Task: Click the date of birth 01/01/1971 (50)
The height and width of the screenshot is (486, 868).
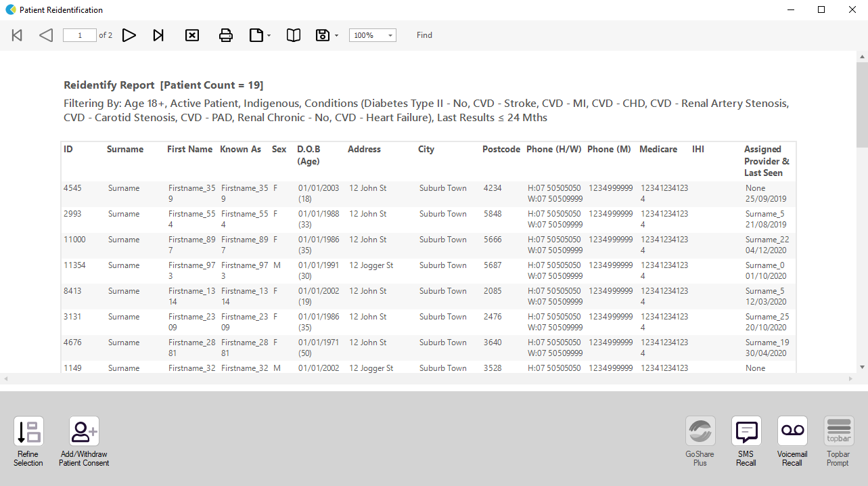Action: [319, 348]
